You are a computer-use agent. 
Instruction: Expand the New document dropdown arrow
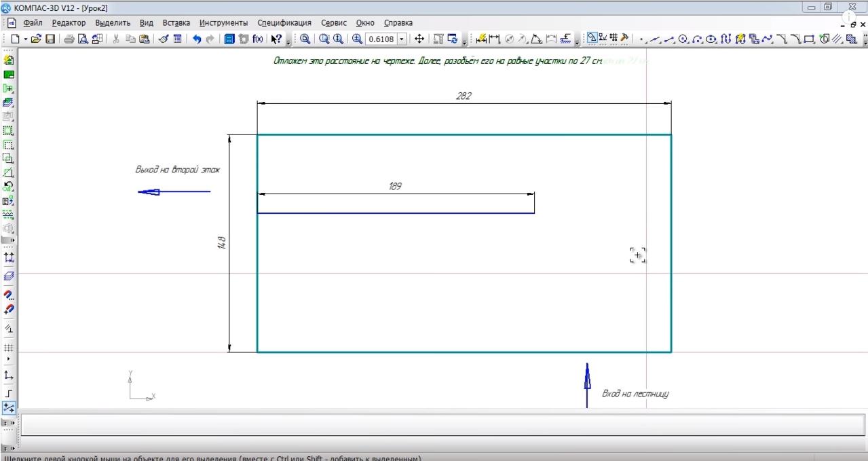click(26, 39)
